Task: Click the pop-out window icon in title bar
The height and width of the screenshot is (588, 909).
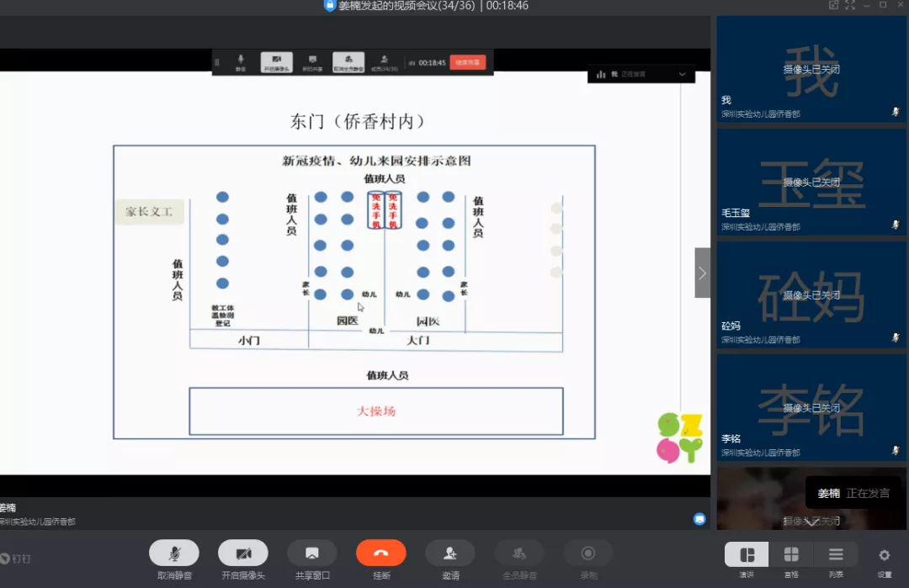Action: [833, 5]
